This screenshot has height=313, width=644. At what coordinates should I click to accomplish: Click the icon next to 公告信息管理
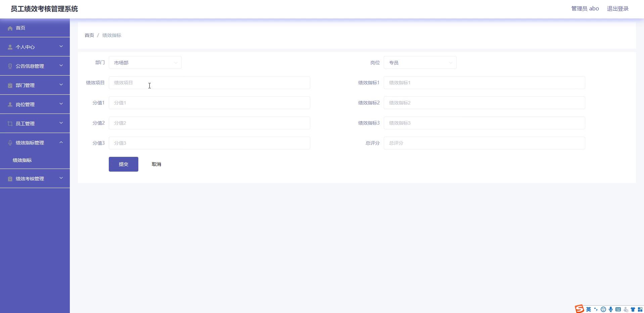tap(10, 66)
